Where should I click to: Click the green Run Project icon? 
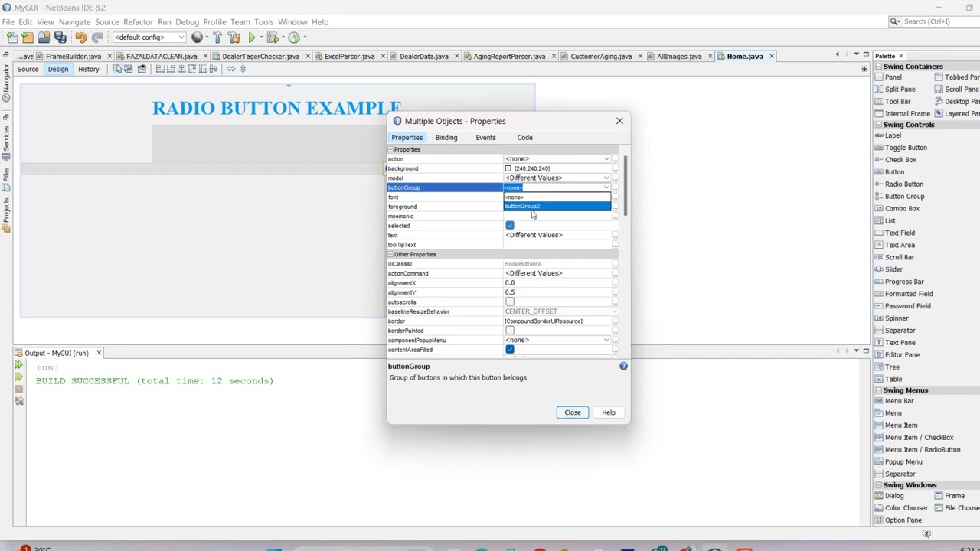(251, 37)
